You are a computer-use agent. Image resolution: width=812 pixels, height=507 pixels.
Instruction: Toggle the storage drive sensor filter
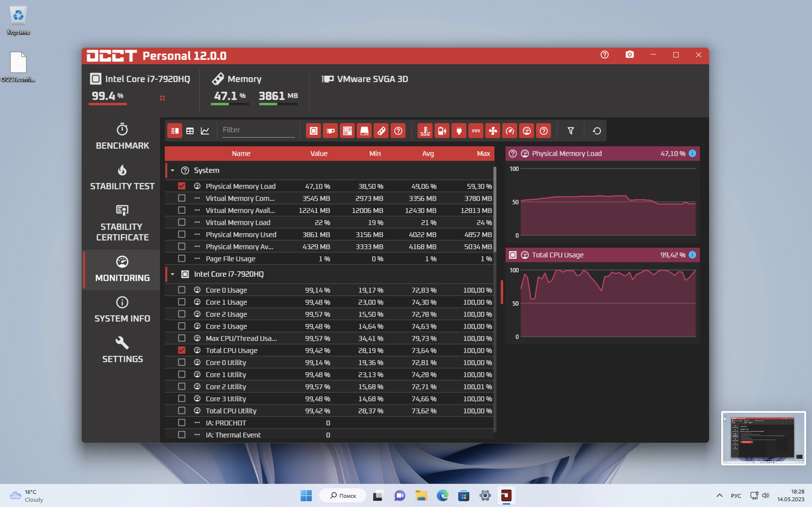tap(364, 131)
